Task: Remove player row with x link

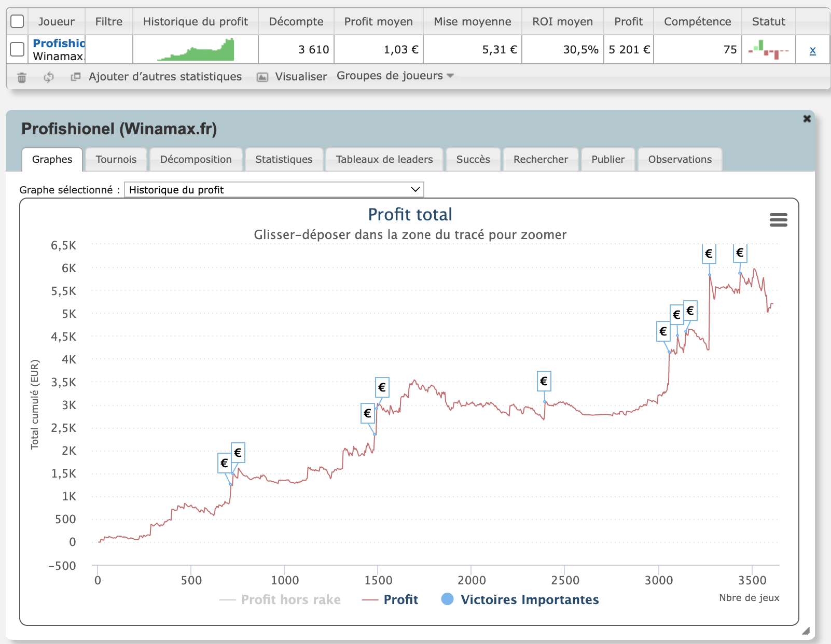Action: coord(812,50)
